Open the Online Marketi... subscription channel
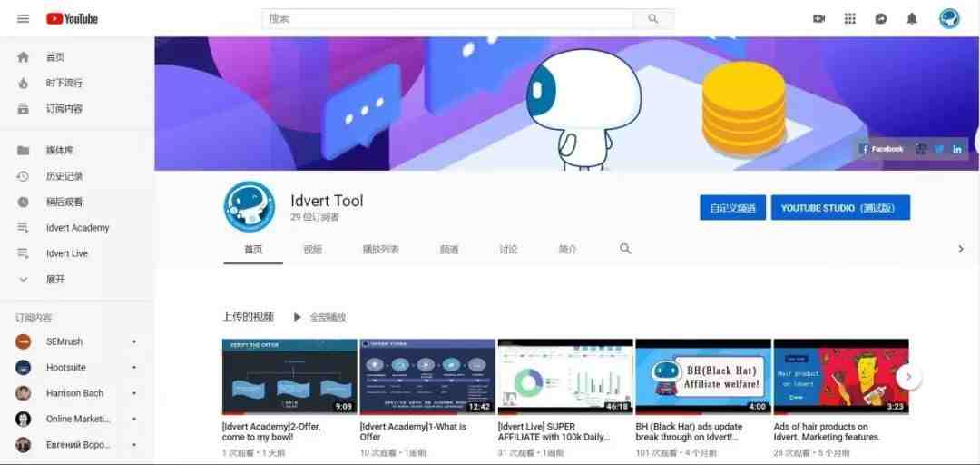Screen dimensions: 980x465 (x=77, y=419)
